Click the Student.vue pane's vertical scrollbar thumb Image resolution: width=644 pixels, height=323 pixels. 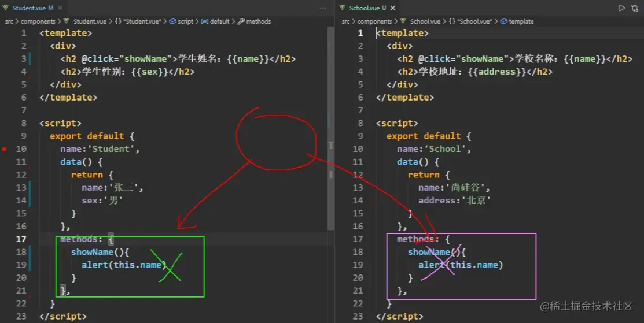pyautogui.click(x=330, y=128)
